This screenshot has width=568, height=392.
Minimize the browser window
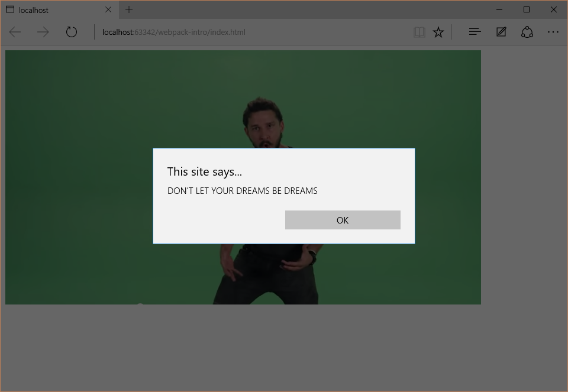[x=499, y=10]
